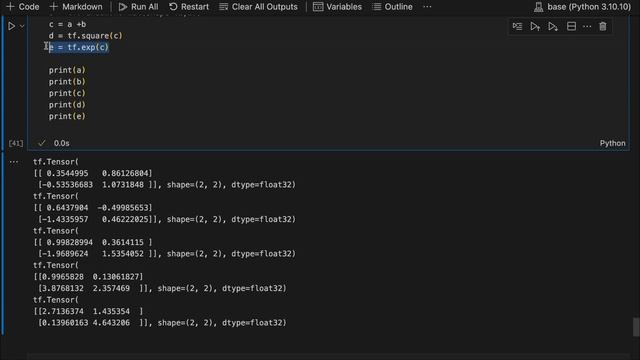640x360 pixels.
Task: Click the 0.0s execution time status
Action: click(x=62, y=143)
